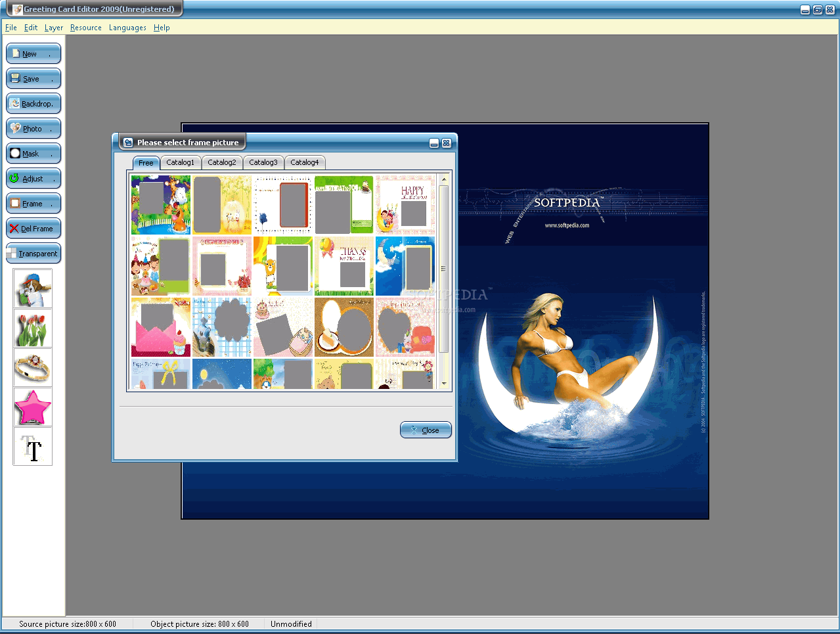Insert the pink star shape icon
Screen dimensions: 840x634
point(33,407)
